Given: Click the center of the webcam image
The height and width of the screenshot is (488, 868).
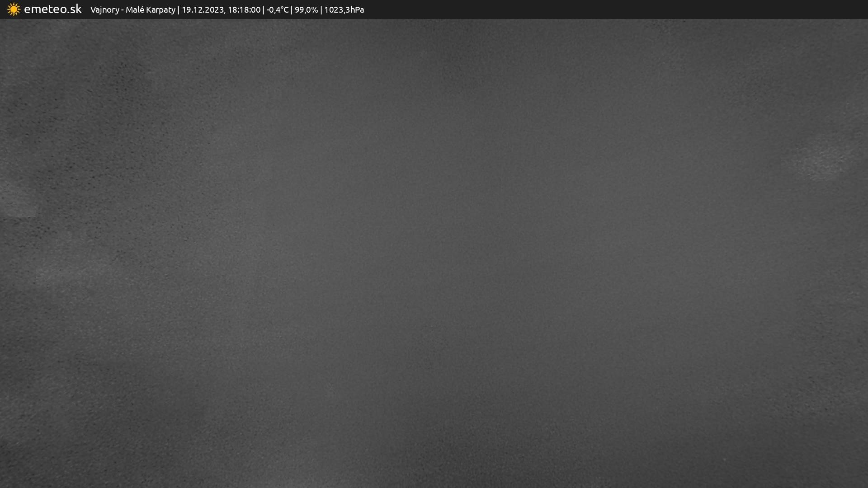Looking at the screenshot, I should [x=434, y=253].
